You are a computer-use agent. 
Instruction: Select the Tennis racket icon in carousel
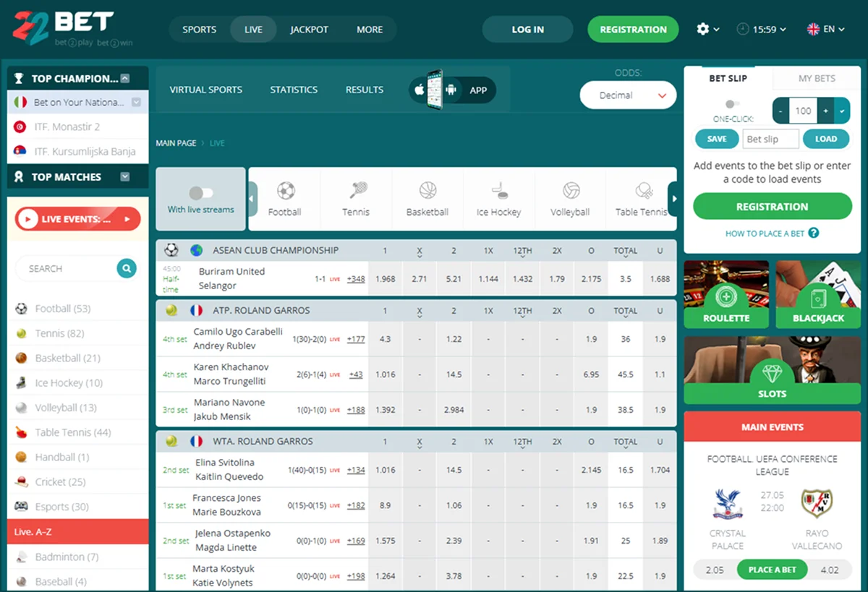coord(357,191)
